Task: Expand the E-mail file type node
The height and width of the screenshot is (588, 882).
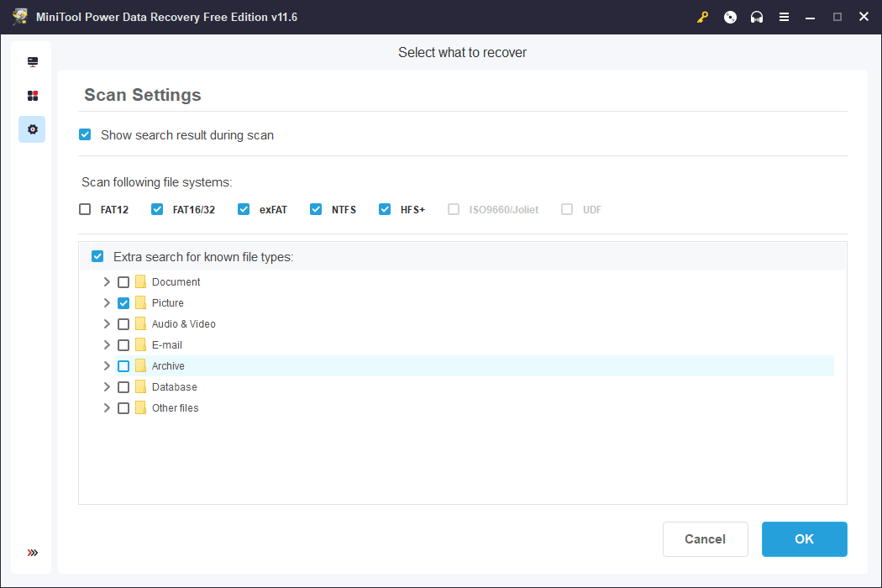Action: point(107,345)
